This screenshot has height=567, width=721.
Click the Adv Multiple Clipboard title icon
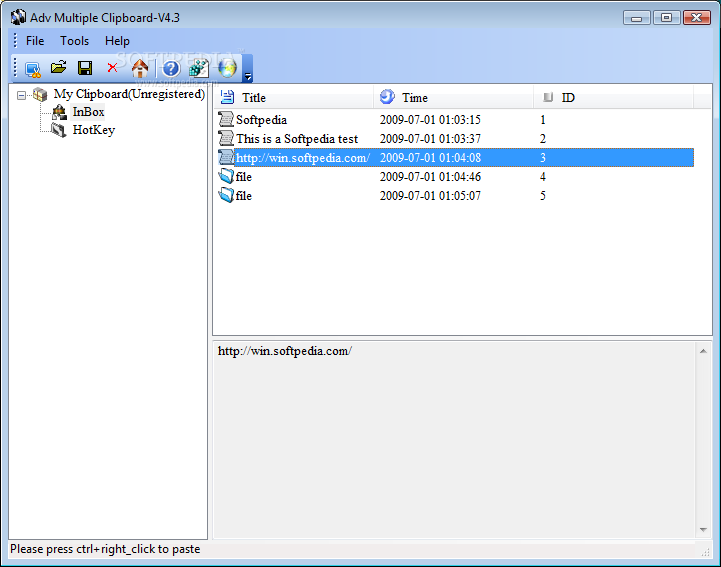tap(18, 17)
